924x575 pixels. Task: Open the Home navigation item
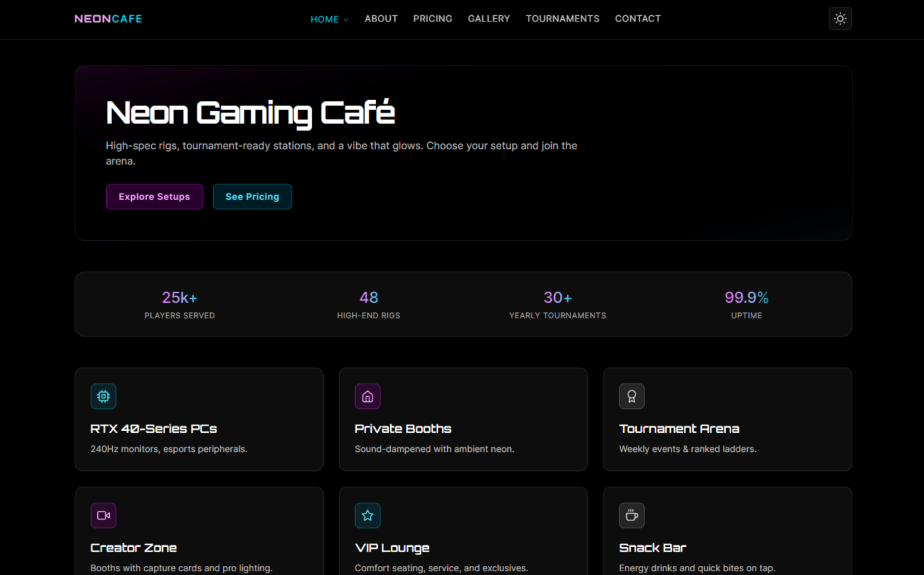(324, 19)
